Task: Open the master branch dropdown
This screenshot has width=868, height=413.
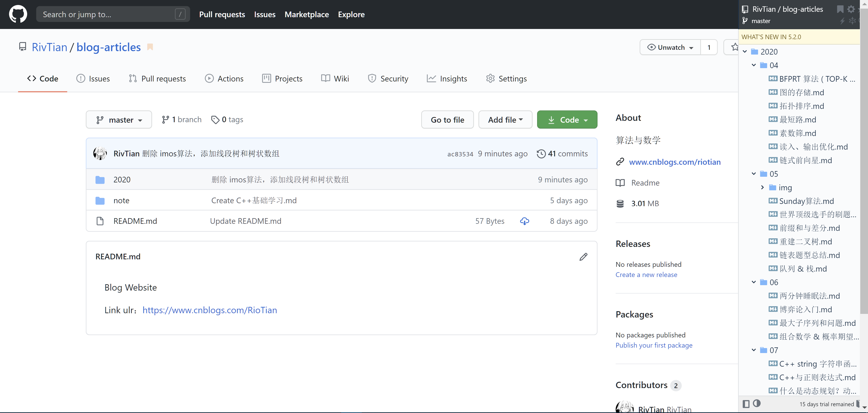Action: 119,119
